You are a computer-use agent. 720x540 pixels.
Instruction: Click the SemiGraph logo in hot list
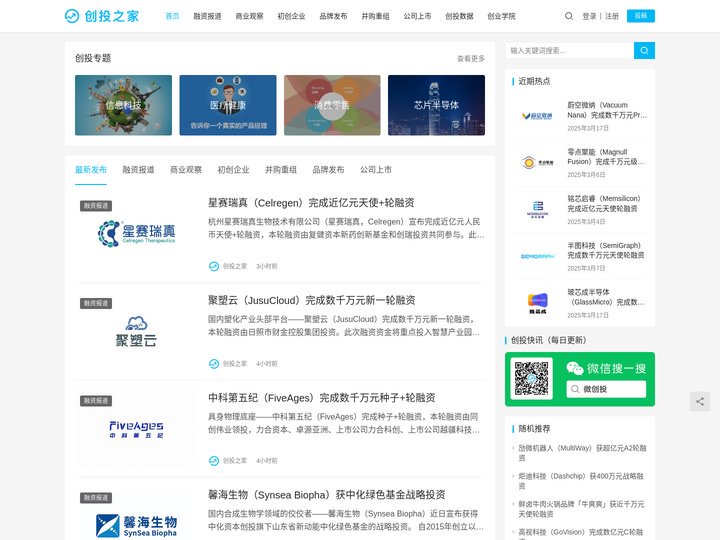(x=537, y=256)
